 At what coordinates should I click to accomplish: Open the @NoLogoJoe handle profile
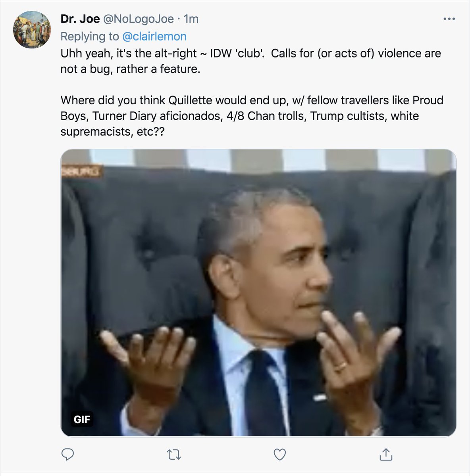(139, 19)
